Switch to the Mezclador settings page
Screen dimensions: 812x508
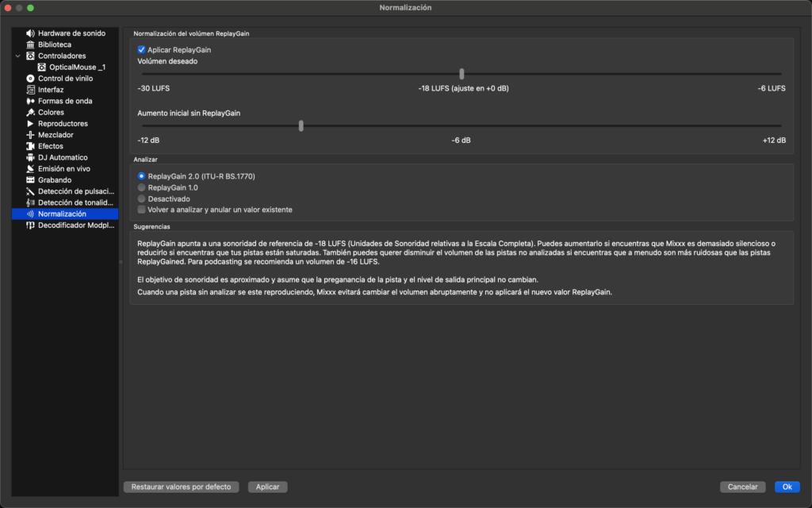click(x=56, y=135)
